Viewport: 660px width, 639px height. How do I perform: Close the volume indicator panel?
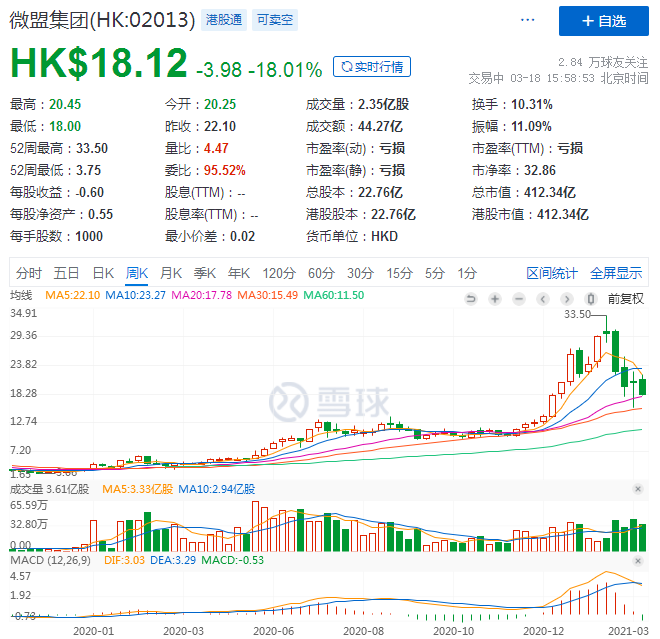pyautogui.click(x=638, y=489)
